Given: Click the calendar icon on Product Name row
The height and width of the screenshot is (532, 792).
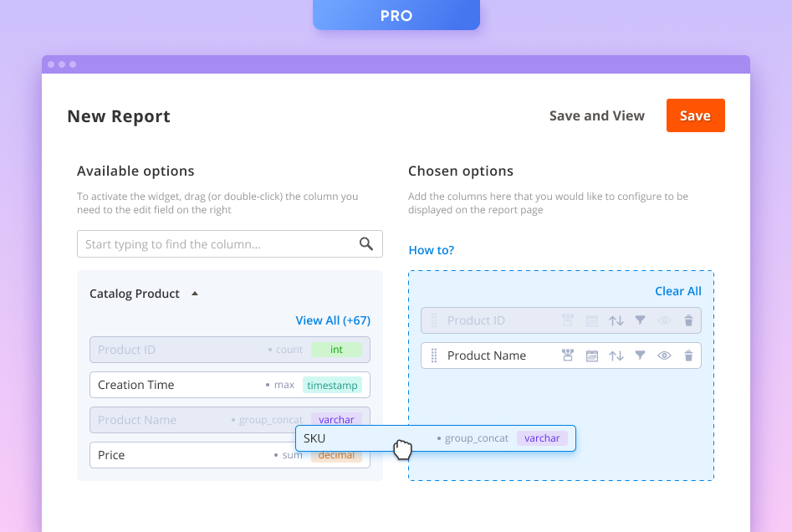Looking at the screenshot, I should [x=591, y=356].
